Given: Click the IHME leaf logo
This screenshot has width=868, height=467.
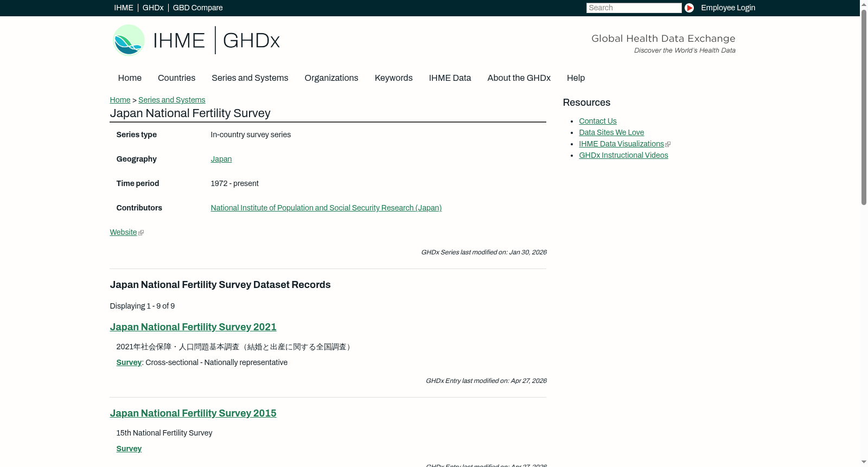Looking at the screenshot, I should click(x=129, y=40).
